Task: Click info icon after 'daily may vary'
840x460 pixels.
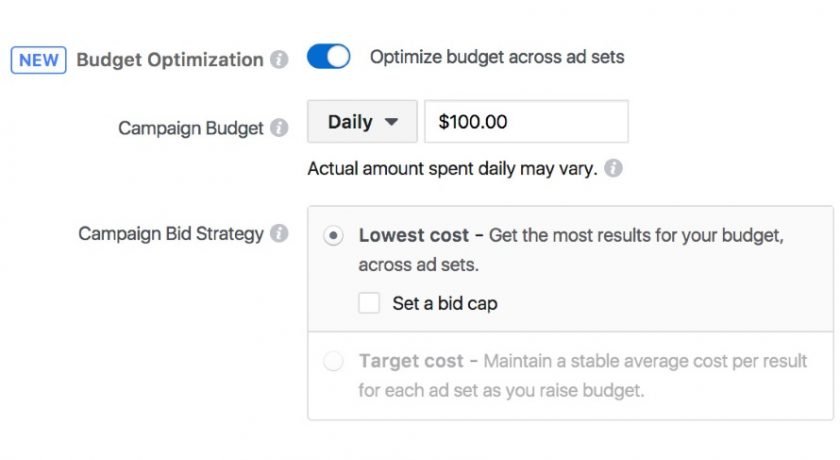Action: click(x=613, y=168)
